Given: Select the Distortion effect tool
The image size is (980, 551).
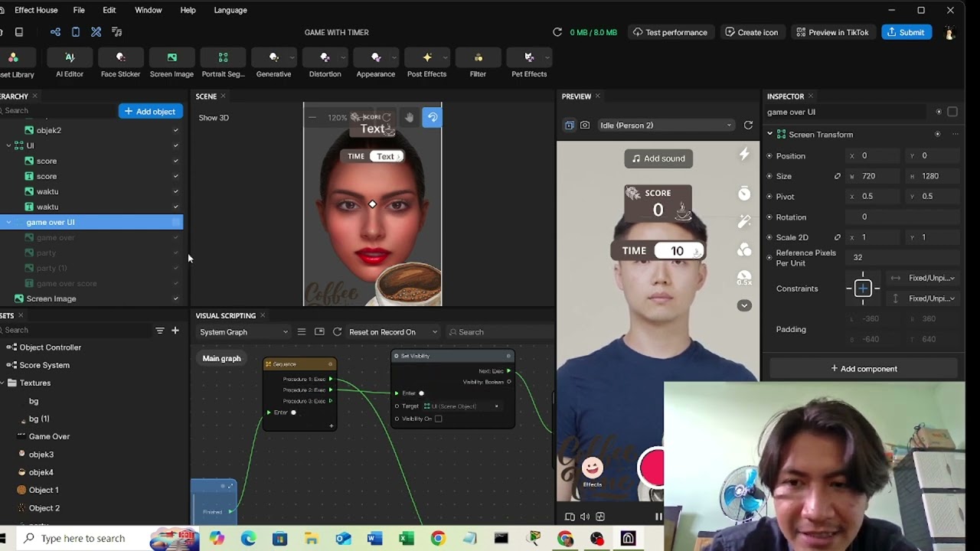Looking at the screenshot, I should pyautogui.click(x=325, y=64).
